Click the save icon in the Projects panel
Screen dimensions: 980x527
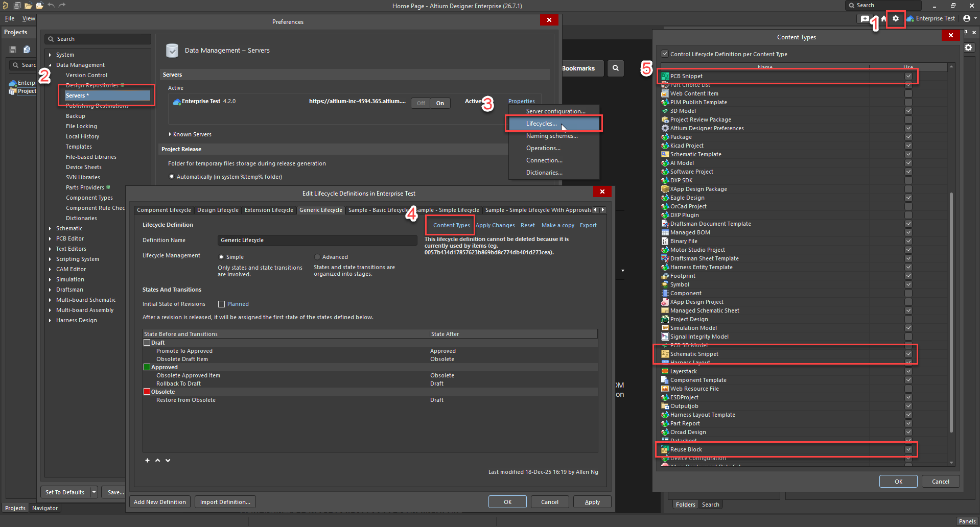pyautogui.click(x=13, y=50)
